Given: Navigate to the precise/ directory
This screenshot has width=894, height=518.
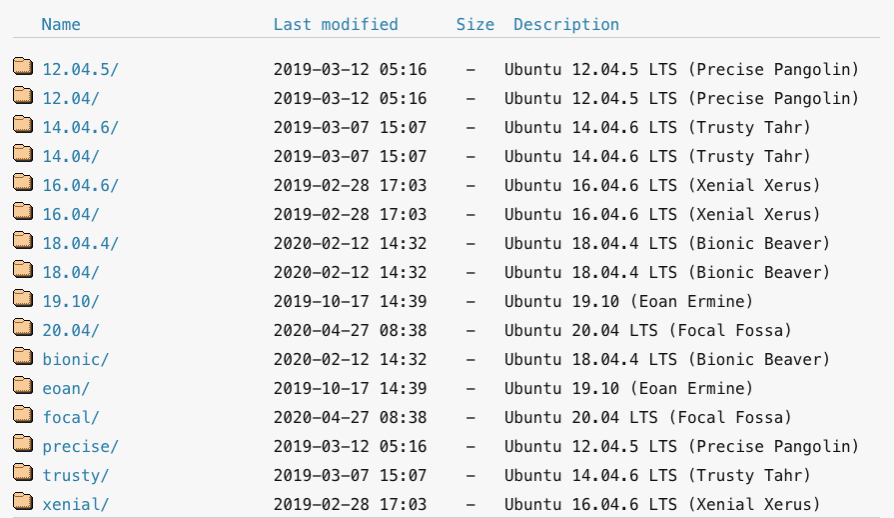Looking at the screenshot, I should coord(80,446).
